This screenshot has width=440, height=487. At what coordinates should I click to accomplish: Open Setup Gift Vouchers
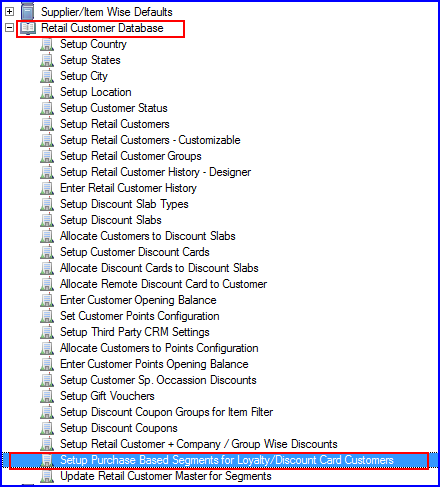[107, 396]
